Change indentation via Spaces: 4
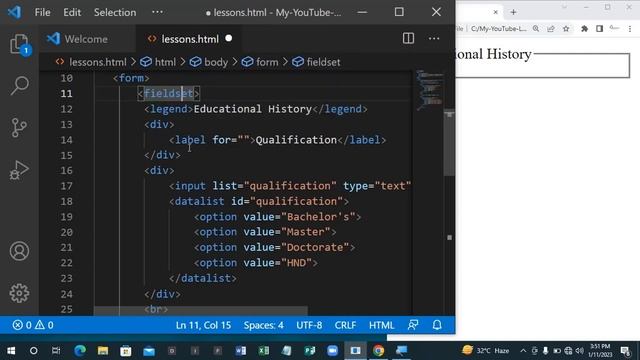Image resolution: width=640 pixels, height=360 pixels. [x=264, y=325]
